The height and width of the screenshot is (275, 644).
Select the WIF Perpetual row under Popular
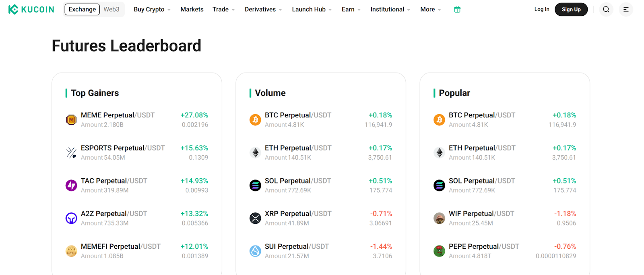[x=481, y=213]
